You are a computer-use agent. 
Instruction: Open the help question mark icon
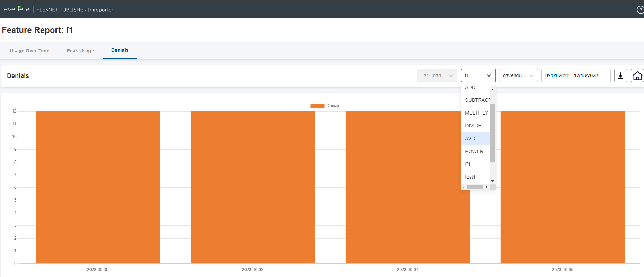tap(640, 10)
